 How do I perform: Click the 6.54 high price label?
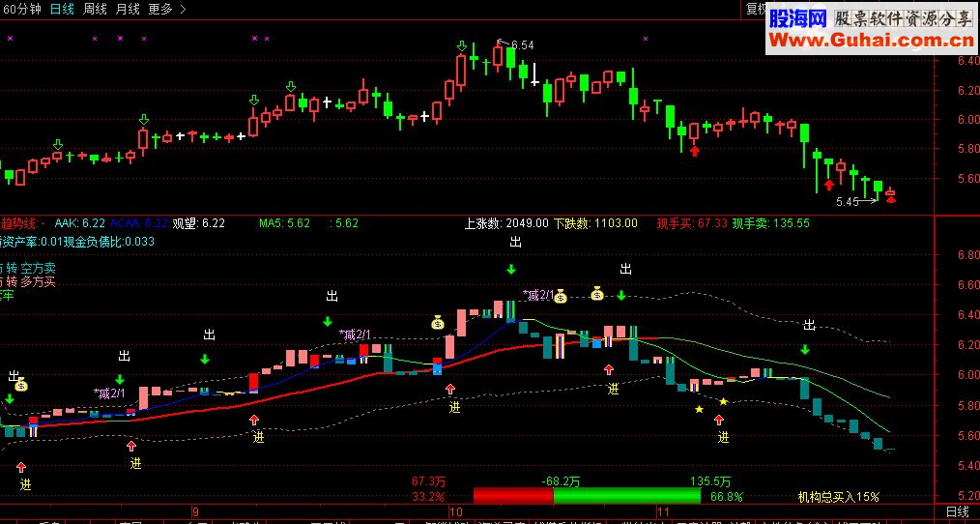pyautogui.click(x=523, y=45)
